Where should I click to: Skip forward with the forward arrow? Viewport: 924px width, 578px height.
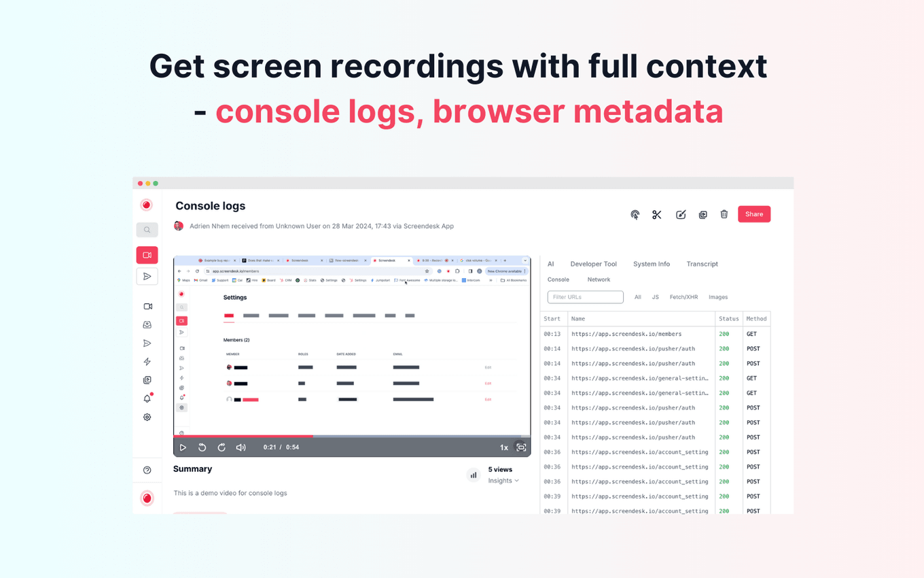pos(221,447)
